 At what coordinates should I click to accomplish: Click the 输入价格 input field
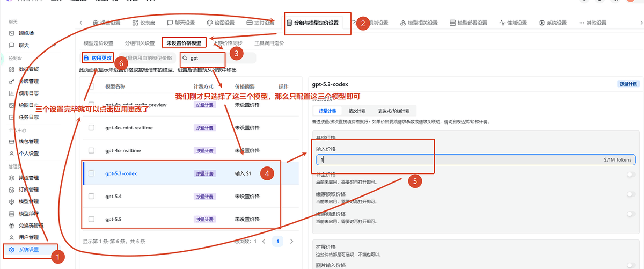pos(476,159)
